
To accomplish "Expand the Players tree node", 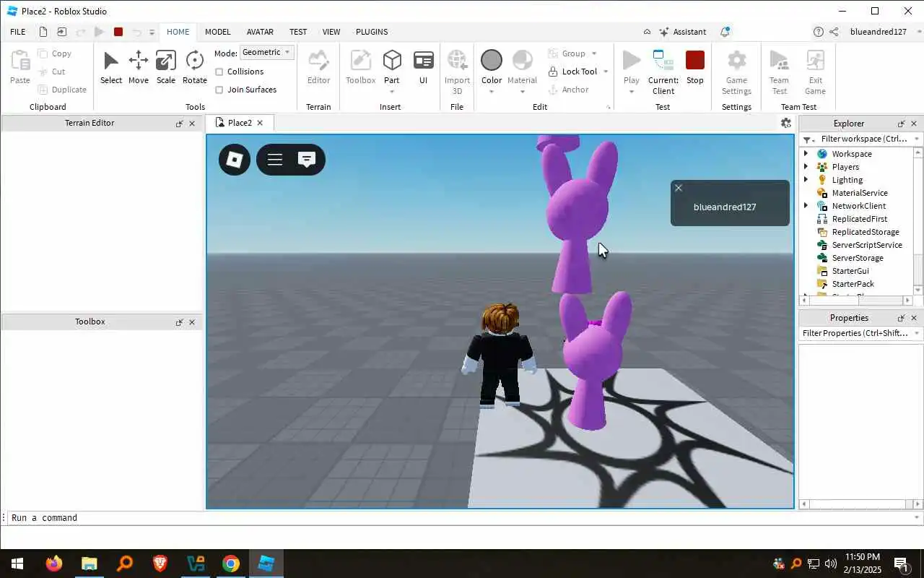I will [x=806, y=167].
